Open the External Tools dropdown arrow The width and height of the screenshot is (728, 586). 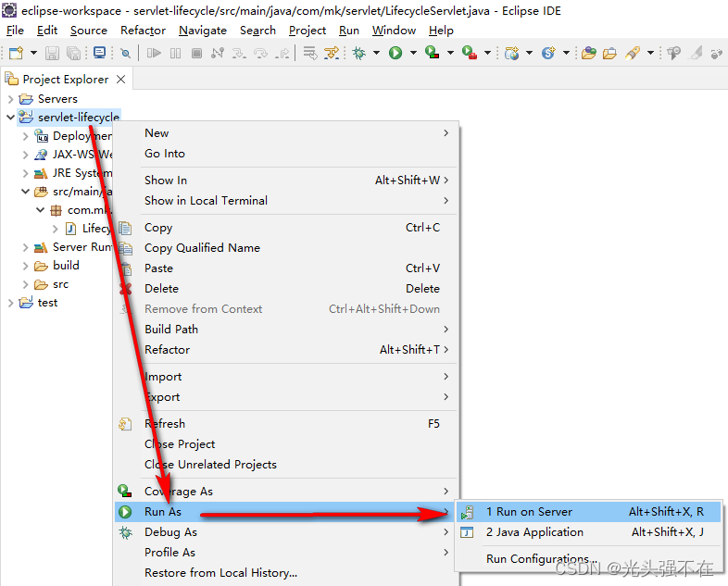click(x=487, y=53)
